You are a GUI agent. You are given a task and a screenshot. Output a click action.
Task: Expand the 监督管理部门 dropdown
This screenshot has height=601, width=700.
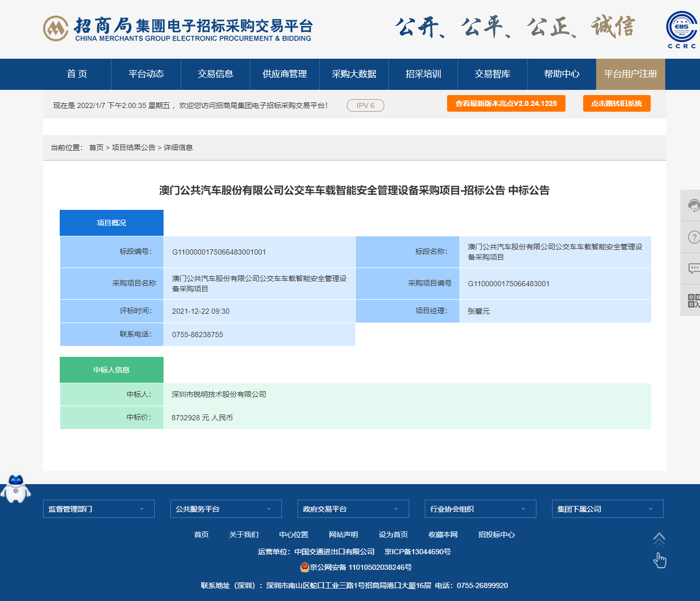coord(99,509)
